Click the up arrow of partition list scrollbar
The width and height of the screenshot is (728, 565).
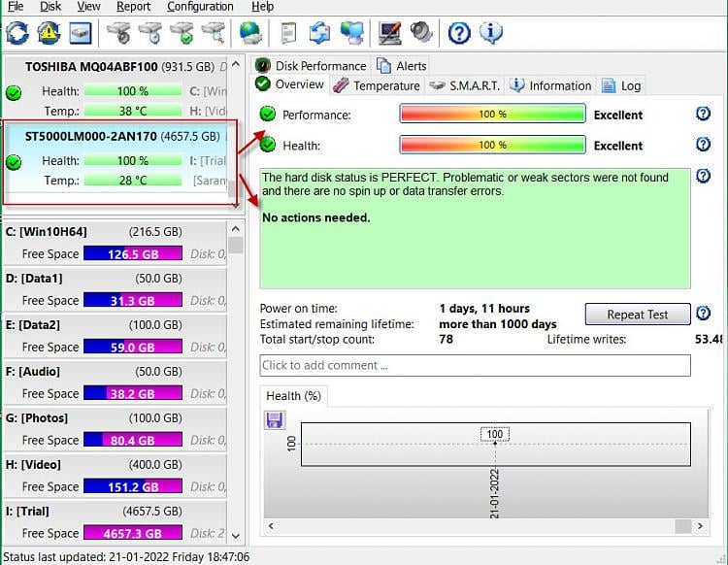236,229
